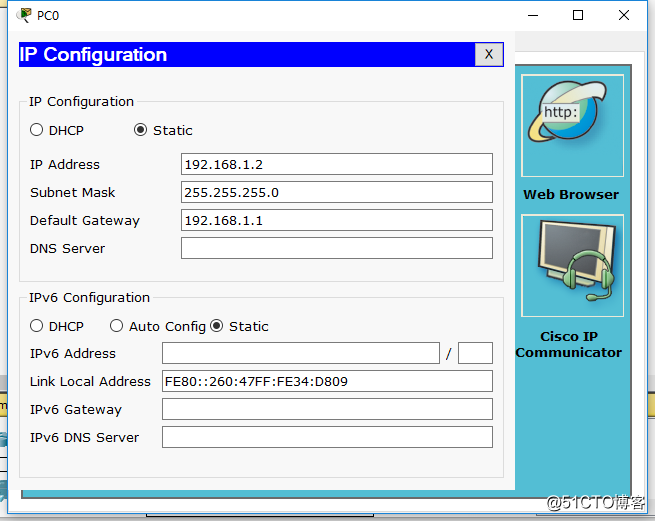The width and height of the screenshot is (655, 521).
Task: Click the IPv6 Gateway field
Action: click(x=327, y=409)
